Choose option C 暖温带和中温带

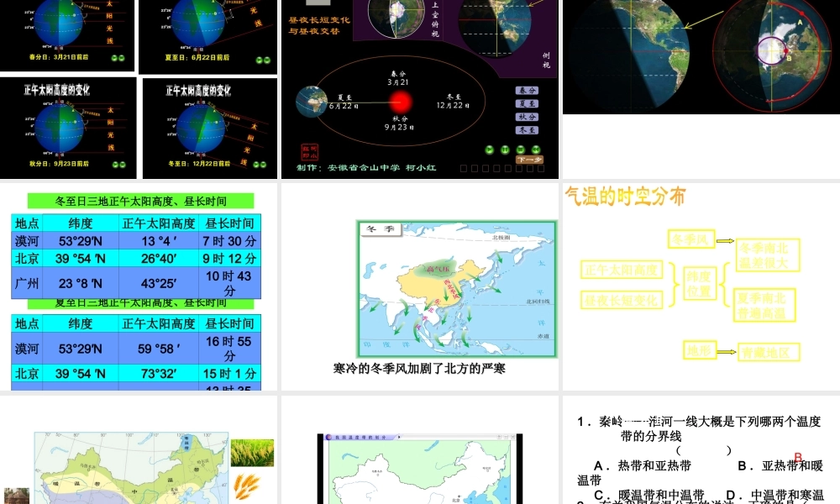649,495
